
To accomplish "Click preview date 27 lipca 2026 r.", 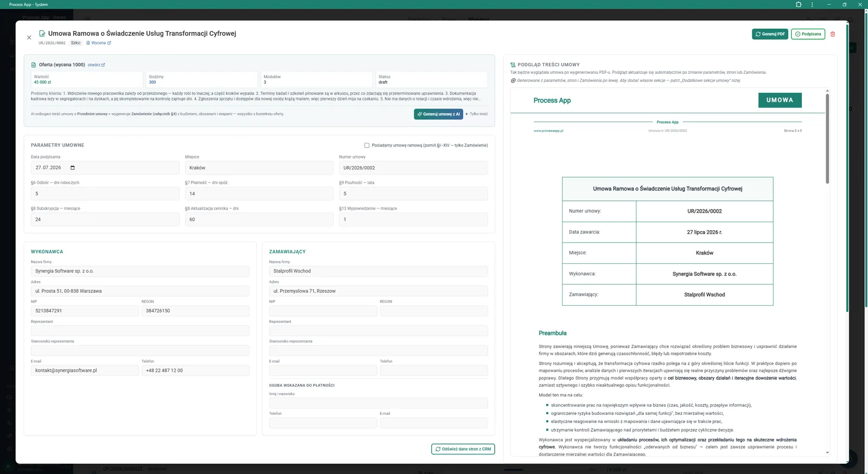I will click(704, 232).
